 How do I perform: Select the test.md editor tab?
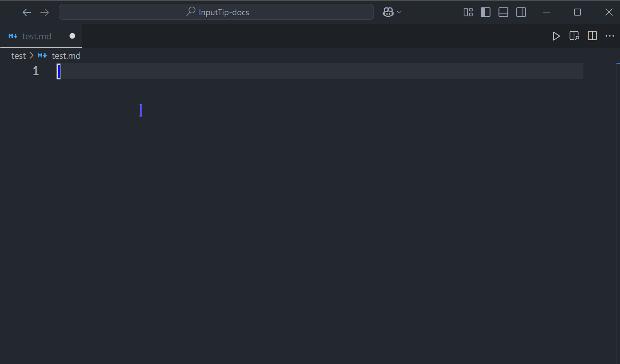click(41, 36)
